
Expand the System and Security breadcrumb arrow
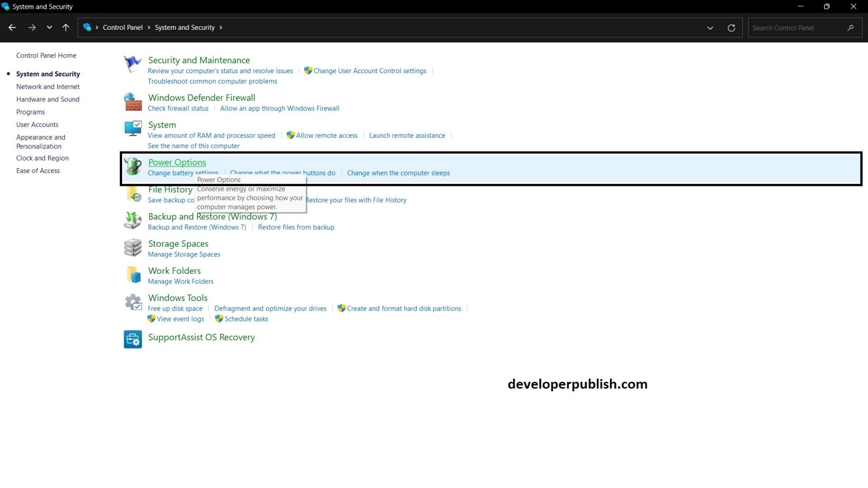220,27
